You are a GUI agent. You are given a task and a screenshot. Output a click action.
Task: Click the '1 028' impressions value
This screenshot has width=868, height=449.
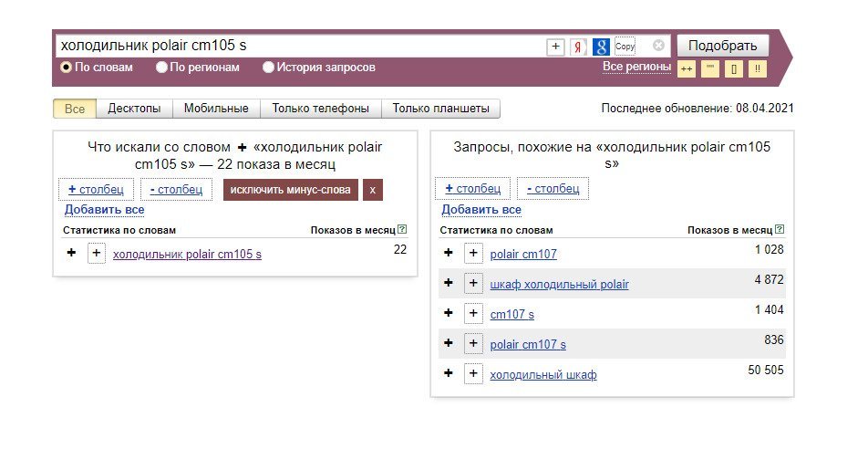769,249
